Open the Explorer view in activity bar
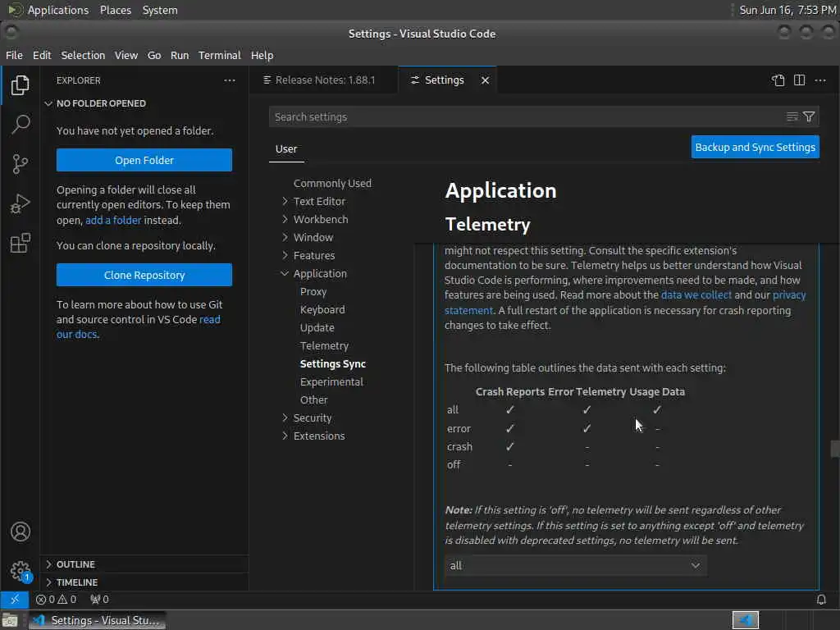840x630 pixels. (x=20, y=85)
